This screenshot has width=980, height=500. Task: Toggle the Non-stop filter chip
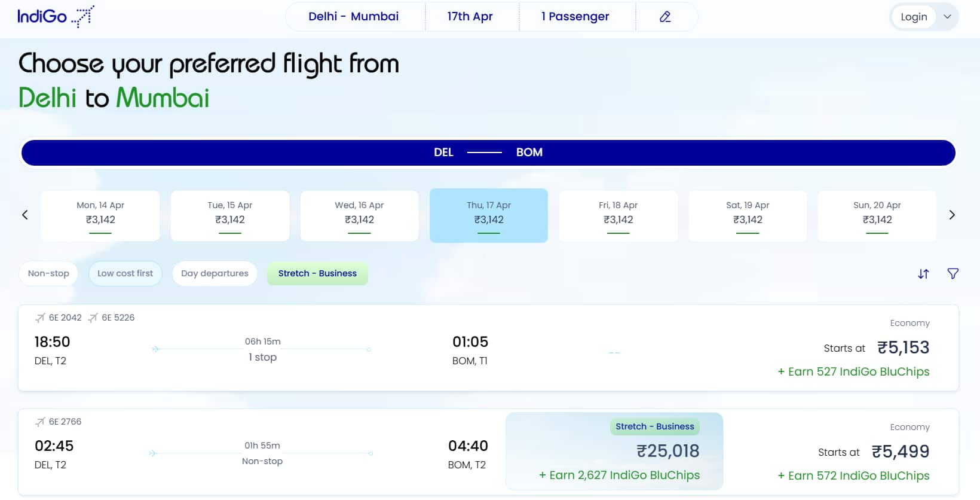[x=48, y=273]
